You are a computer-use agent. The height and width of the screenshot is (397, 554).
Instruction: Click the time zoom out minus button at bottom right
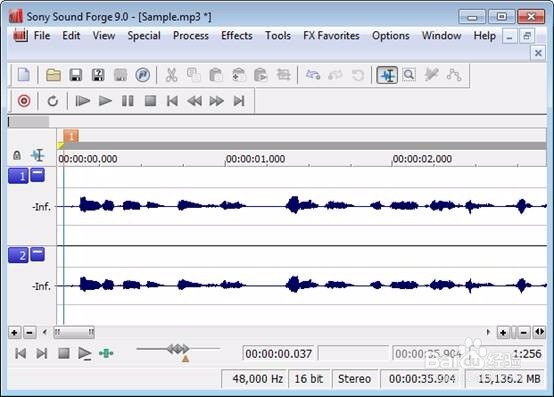tap(524, 333)
